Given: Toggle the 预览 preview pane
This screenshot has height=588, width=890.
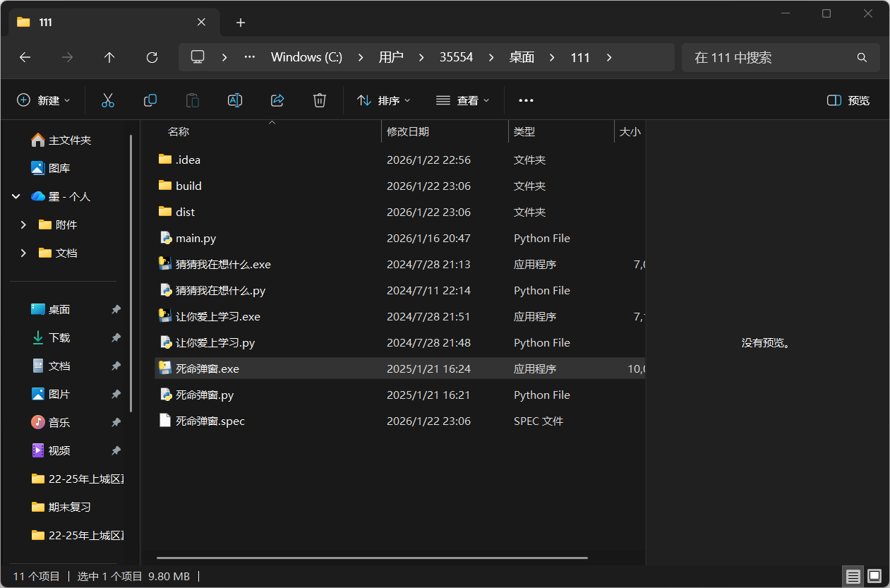Looking at the screenshot, I should pyautogui.click(x=848, y=100).
